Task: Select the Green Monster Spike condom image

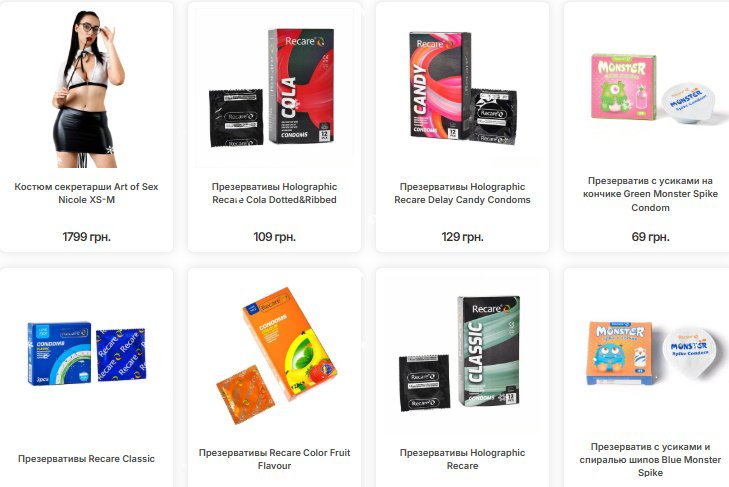Action: click(x=652, y=88)
